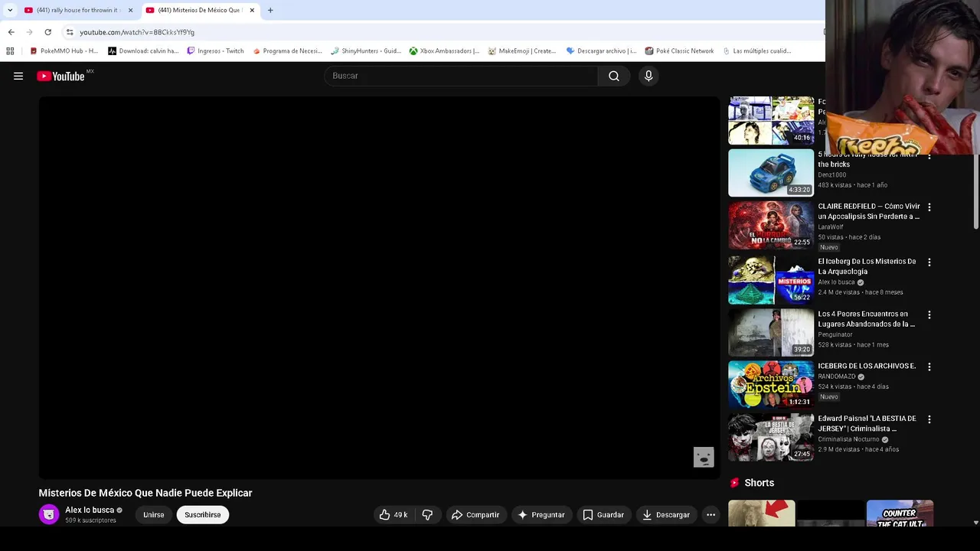Open the 39:20 abandoned places thumbnail
The height and width of the screenshot is (551, 980).
pos(771,333)
